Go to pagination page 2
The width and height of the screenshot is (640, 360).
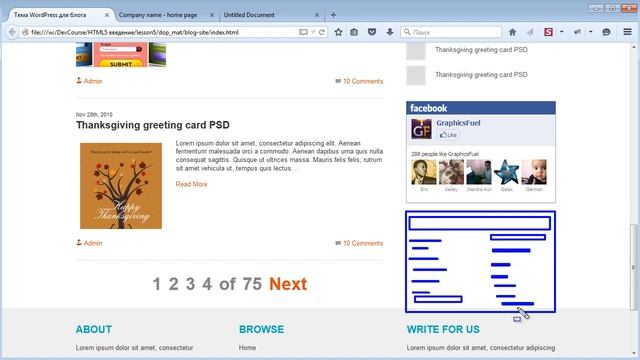173,284
